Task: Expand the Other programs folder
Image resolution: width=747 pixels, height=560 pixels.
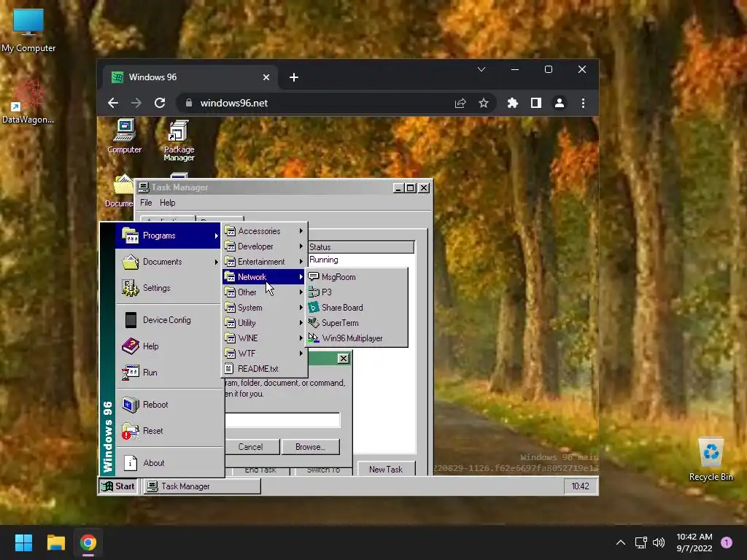Action: 264,292
